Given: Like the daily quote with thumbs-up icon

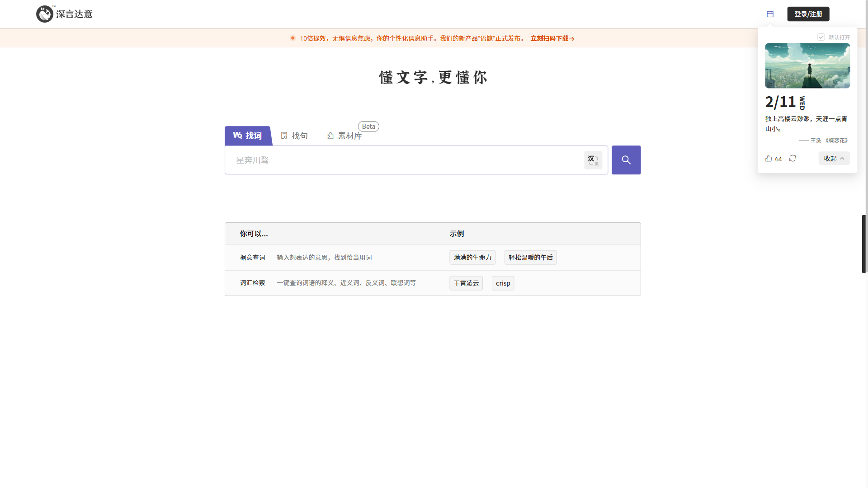Looking at the screenshot, I should [769, 158].
